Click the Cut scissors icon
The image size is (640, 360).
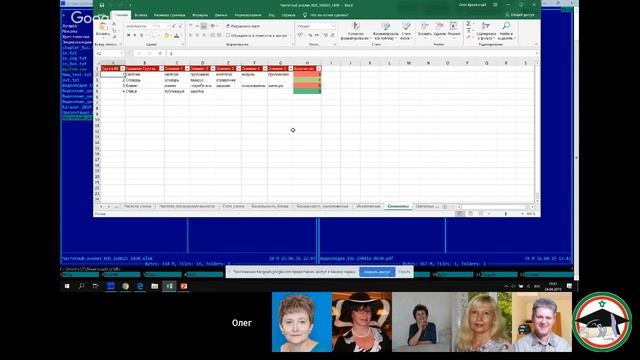[x=114, y=25]
